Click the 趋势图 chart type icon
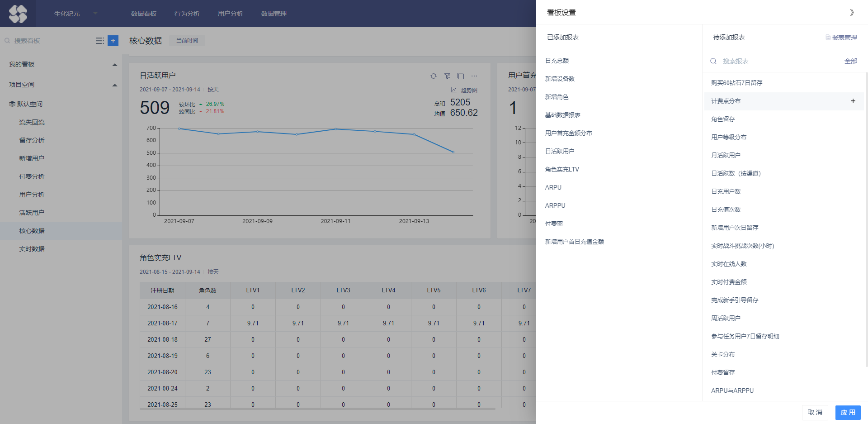The height and width of the screenshot is (424, 868). [x=454, y=90]
